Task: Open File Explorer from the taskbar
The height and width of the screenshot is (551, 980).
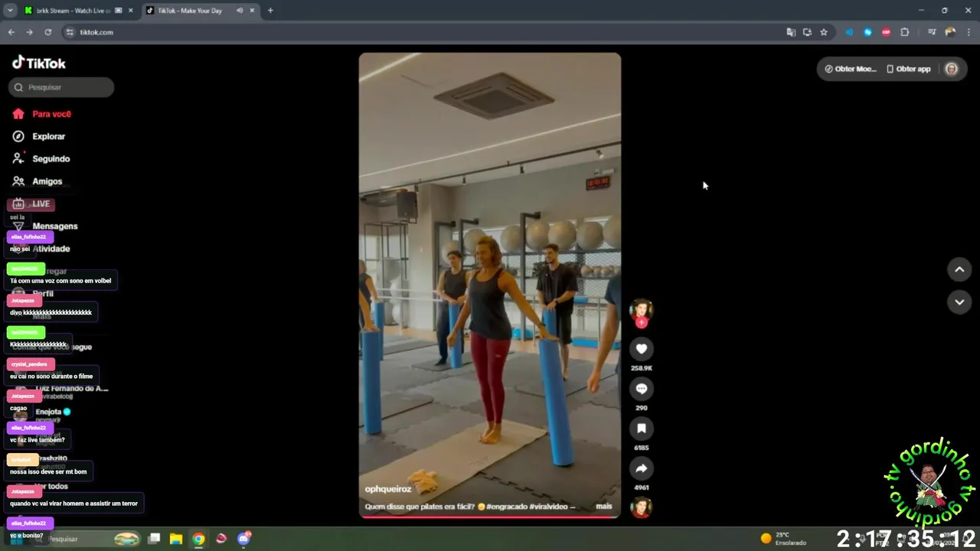Action: (176, 539)
